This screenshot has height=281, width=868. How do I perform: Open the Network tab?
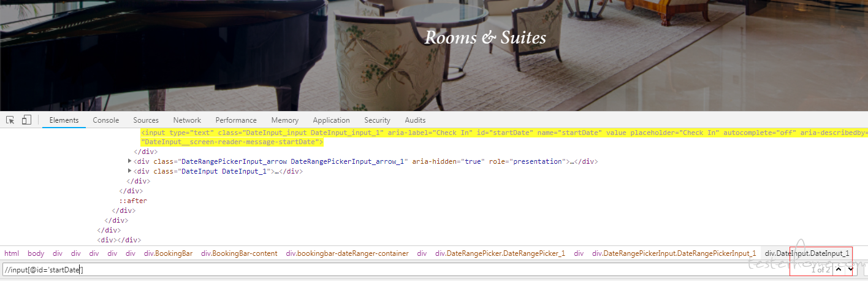point(187,120)
